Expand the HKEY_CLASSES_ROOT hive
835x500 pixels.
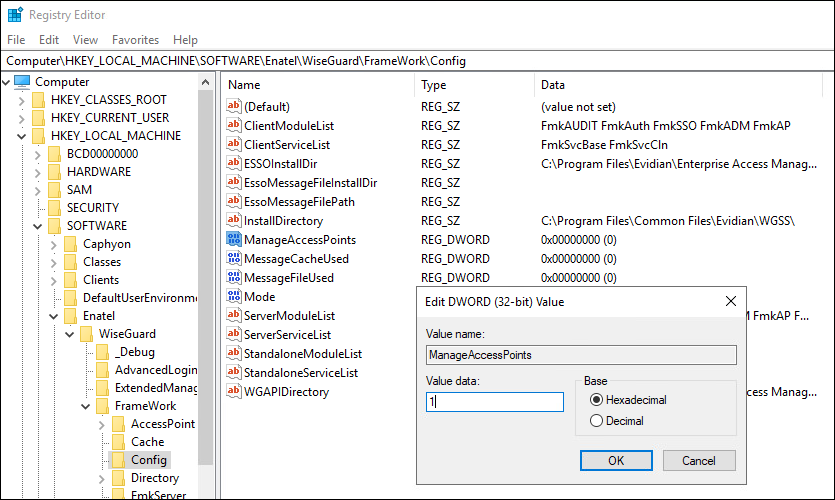22,100
